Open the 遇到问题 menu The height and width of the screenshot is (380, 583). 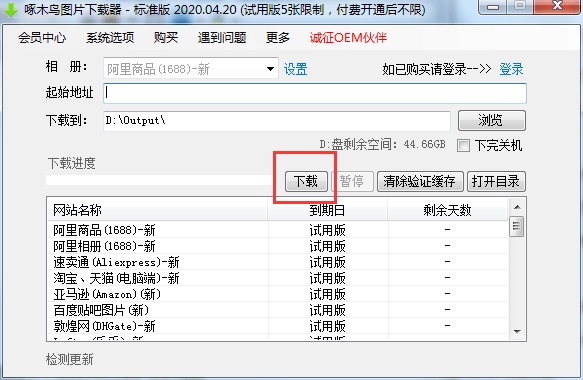coord(222,38)
